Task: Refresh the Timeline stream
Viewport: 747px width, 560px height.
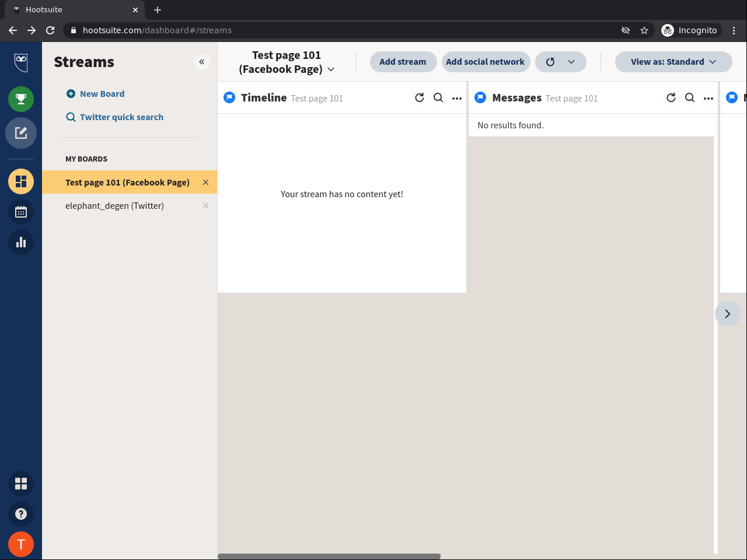Action: click(420, 98)
